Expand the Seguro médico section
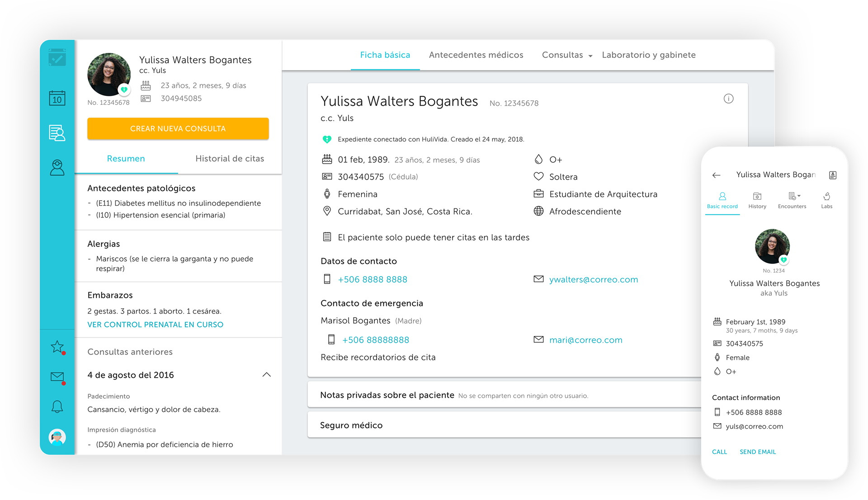The image size is (868, 500). pos(505,425)
